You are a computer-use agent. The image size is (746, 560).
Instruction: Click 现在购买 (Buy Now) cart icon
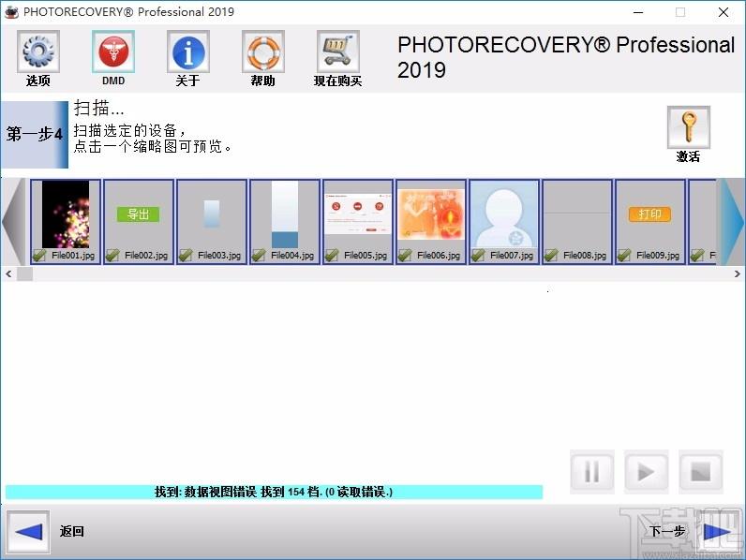337,52
